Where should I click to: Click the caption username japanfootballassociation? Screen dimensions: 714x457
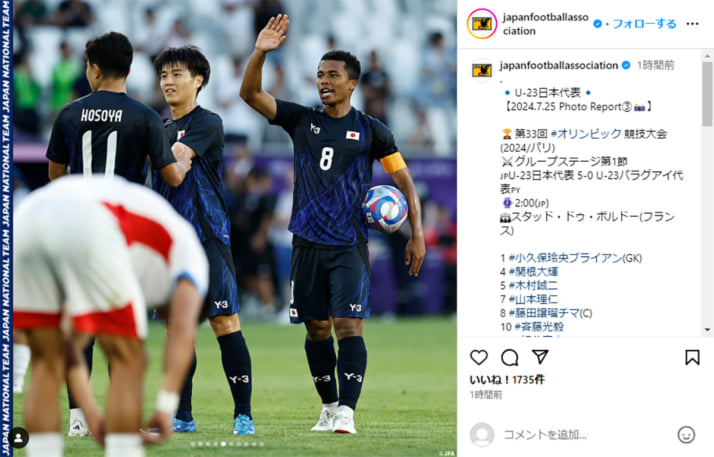click(x=559, y=66)
